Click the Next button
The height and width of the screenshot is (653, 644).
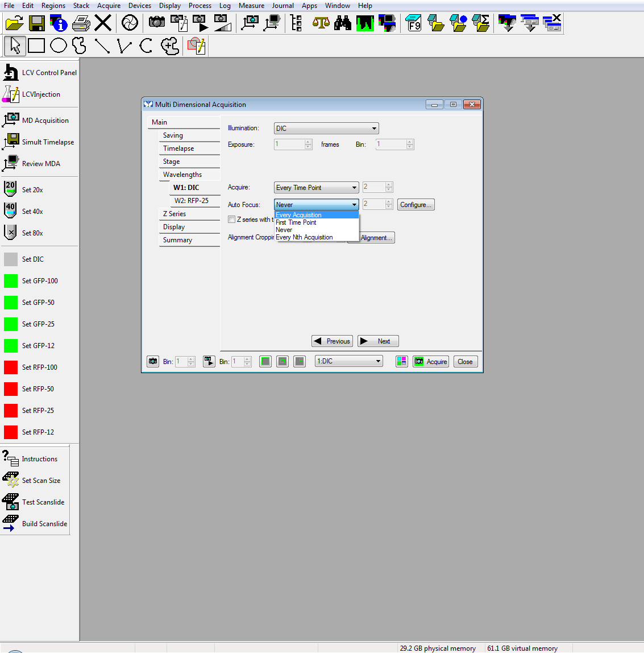tap(378, 341)
